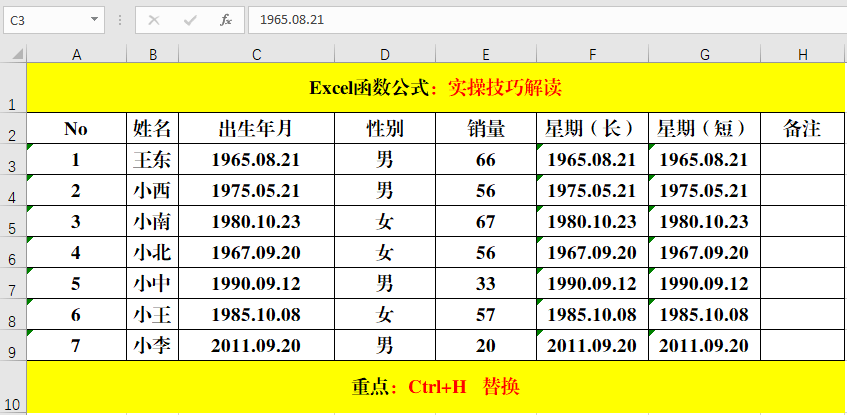Click the yellow footer cell 重点：Ctrl+H 替换
Screen dimensions: 847x415
435,387
